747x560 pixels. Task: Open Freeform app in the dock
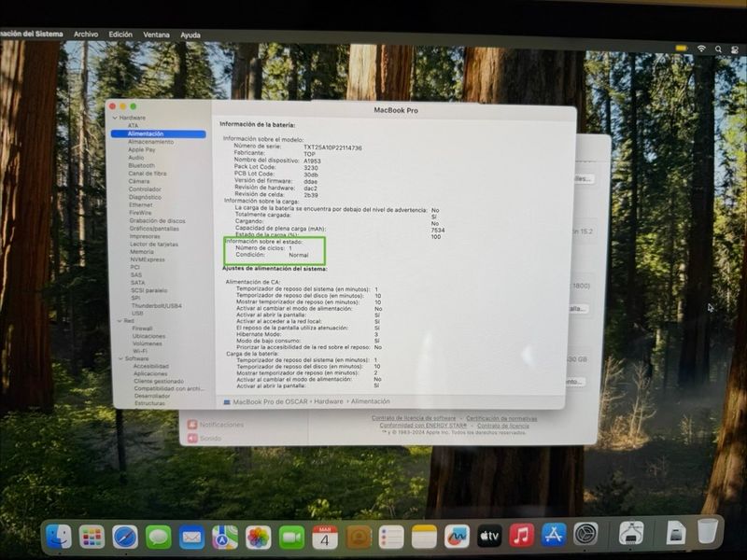coord(457,537)
